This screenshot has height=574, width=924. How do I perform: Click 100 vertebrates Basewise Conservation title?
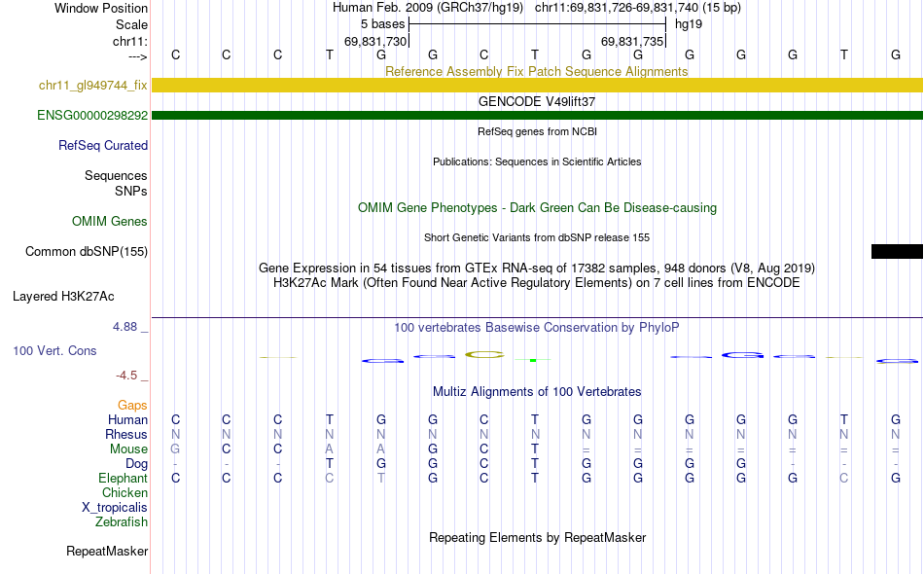click(537, 327)
